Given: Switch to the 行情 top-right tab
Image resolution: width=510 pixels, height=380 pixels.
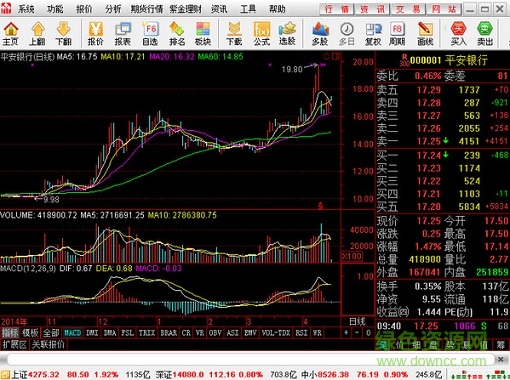Looking at the screenshot, I should (337, 9).
